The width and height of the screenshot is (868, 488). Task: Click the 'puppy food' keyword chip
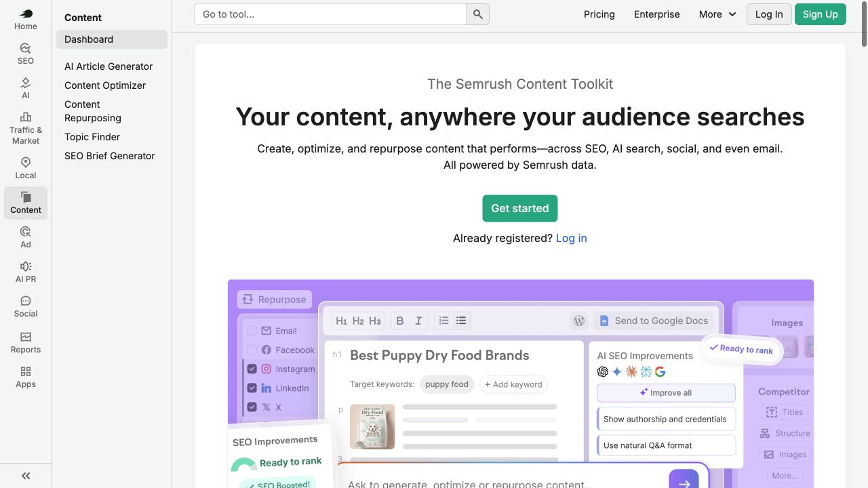447,384
